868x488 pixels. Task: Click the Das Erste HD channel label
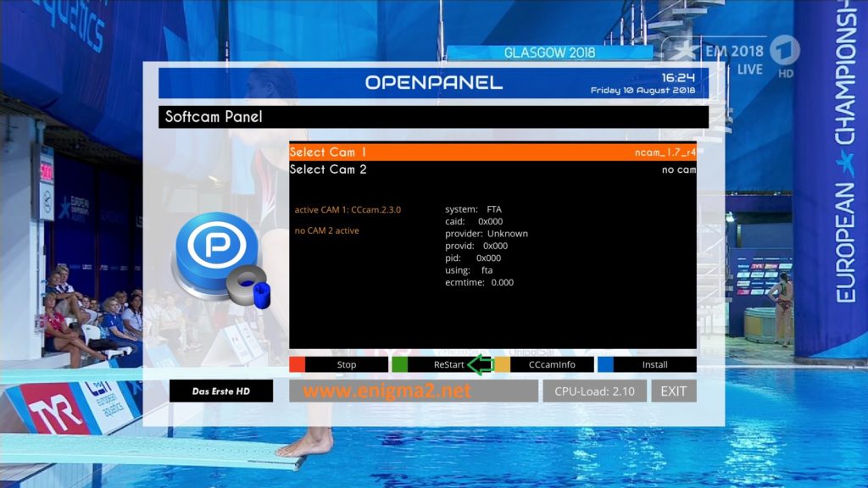click(221, 391)
